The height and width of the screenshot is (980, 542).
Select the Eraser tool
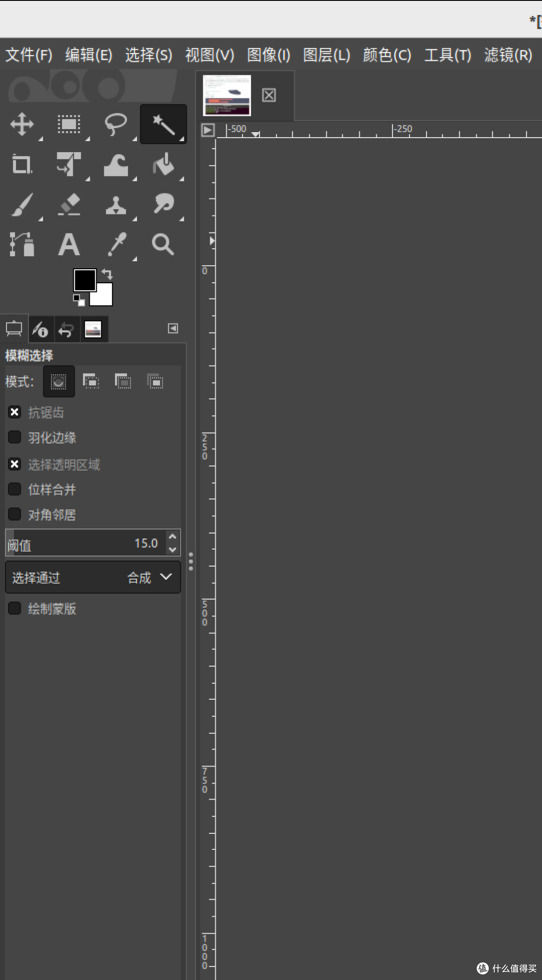click(x=69, y=204)
